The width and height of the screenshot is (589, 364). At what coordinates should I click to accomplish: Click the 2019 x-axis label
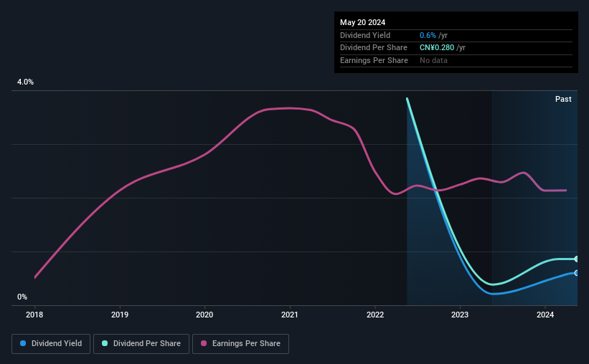click(120, 315)
